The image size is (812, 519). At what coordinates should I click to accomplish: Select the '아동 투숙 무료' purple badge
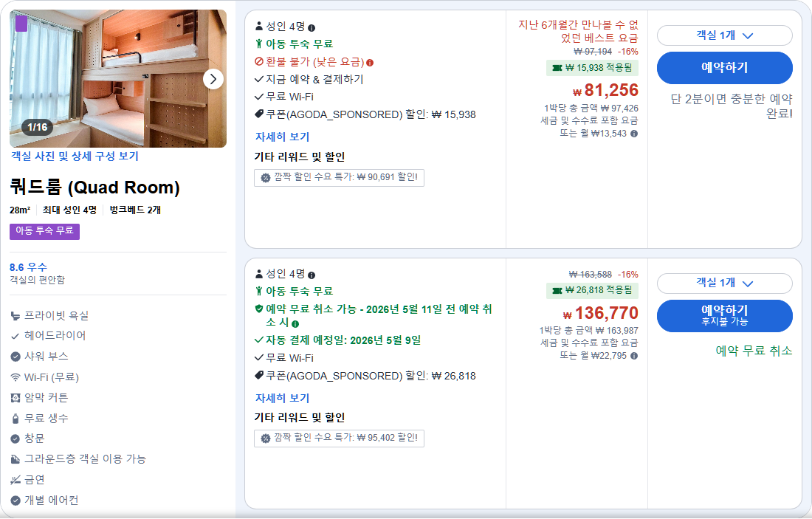click(x=46, y=232)
